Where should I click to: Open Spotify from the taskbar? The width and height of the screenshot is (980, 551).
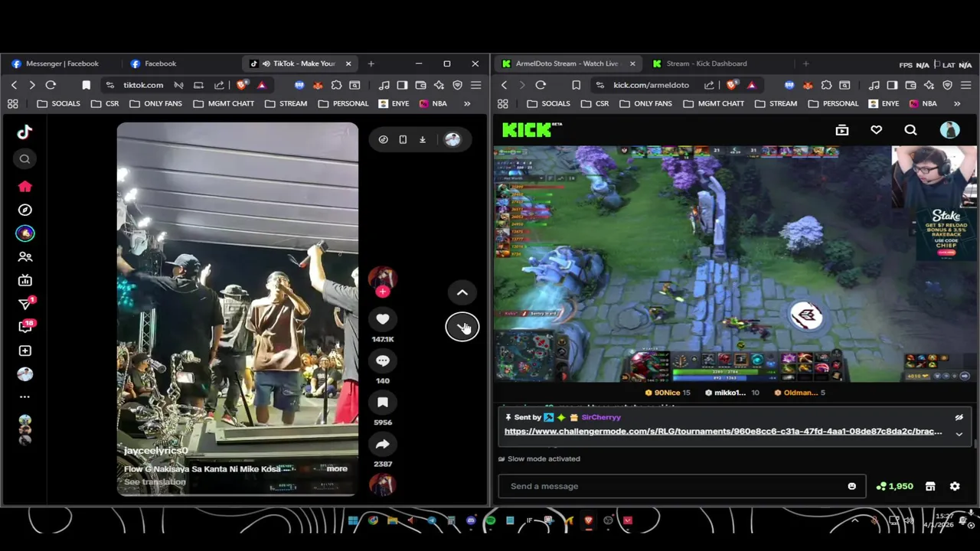pyautogui.click(x=490, y=521)
